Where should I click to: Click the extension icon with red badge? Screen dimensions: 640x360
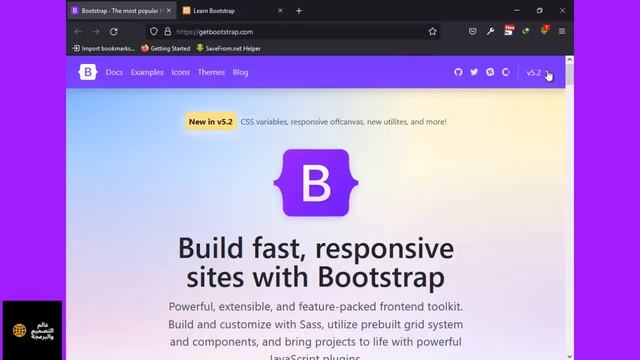coord(544,31)
